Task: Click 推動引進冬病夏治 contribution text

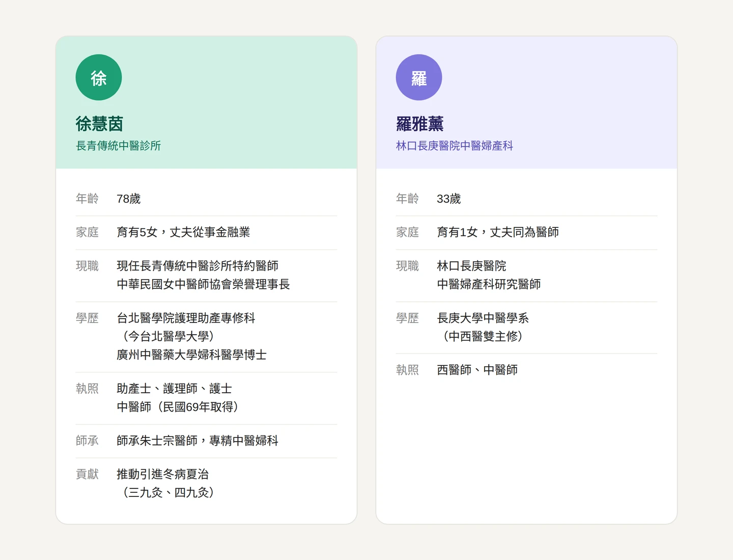Action: (162, 475)
